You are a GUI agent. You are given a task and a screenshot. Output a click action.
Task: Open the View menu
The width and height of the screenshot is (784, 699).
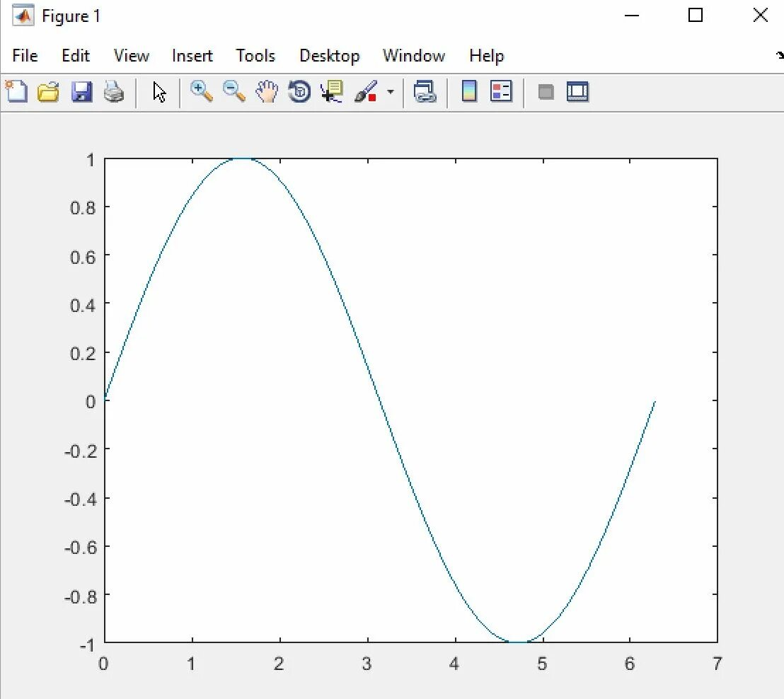click(131, 55)
